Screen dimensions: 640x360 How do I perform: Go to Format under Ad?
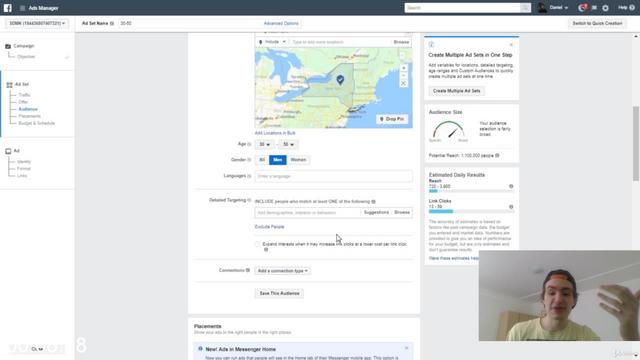pyautogui.click(x=24, y=169)
